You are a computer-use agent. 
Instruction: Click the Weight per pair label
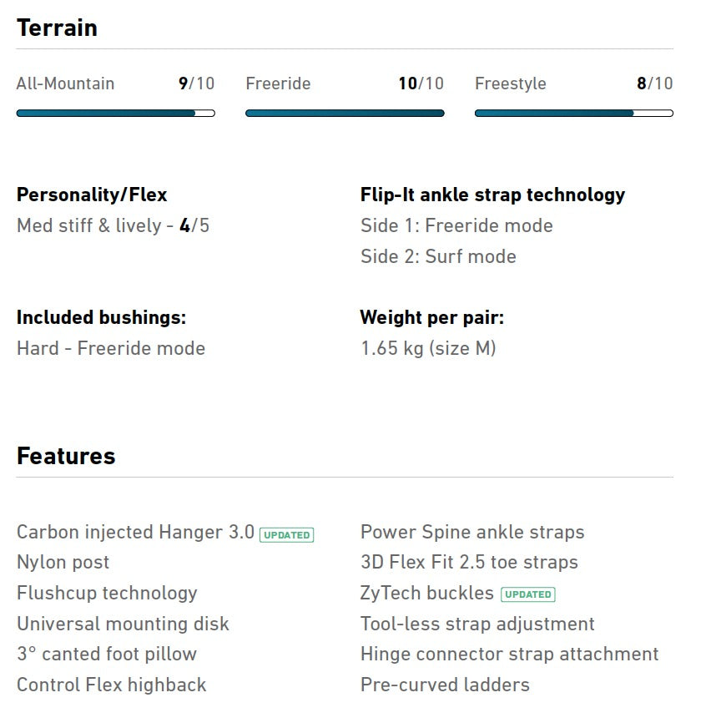[x=431, y=317]
